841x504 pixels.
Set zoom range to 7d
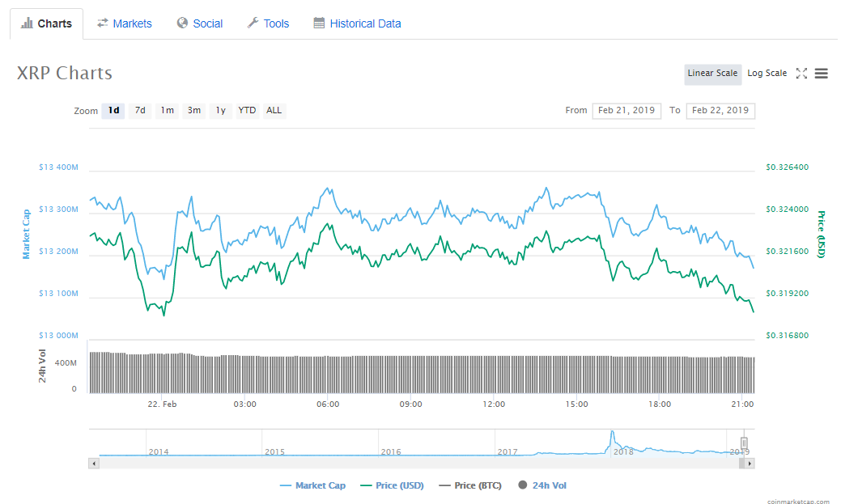140,111
